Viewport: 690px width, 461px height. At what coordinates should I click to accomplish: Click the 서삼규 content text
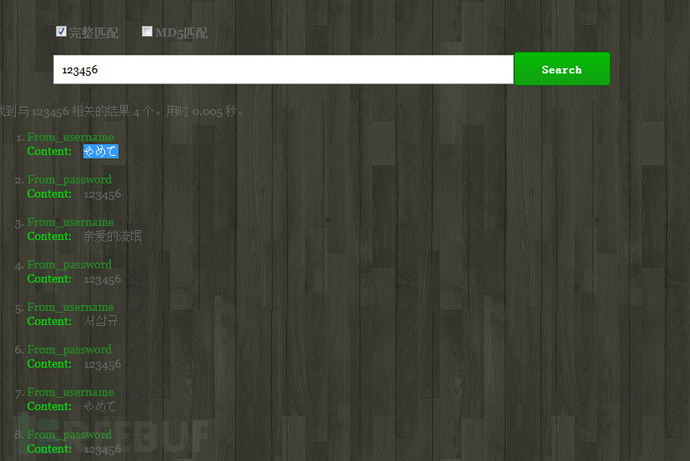point(101,321)
